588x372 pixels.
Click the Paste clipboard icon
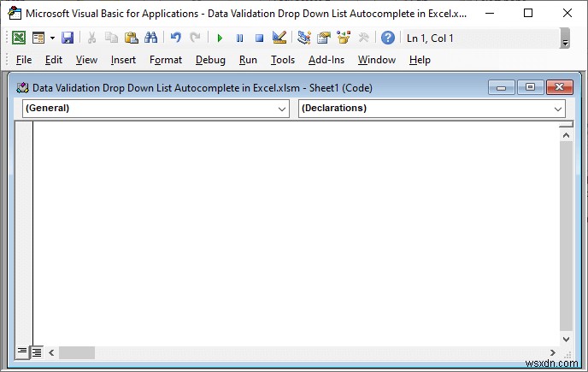pos(132,38)
